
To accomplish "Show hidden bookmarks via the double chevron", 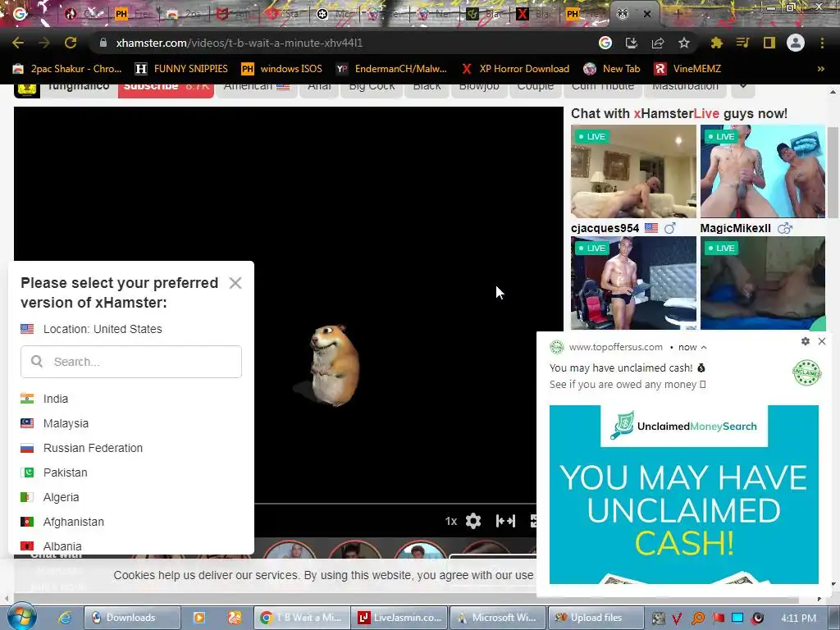I will (x=820, y=69).
